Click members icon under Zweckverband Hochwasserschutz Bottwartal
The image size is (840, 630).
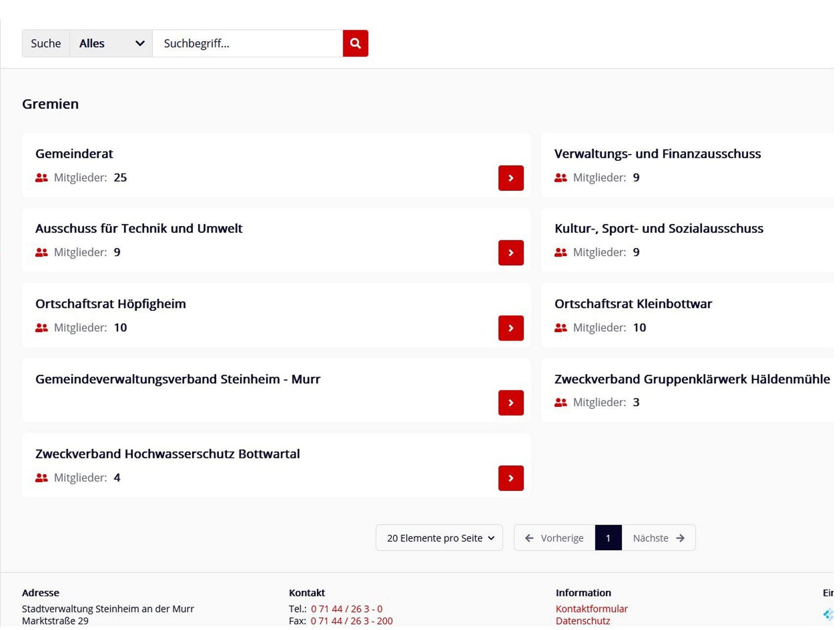(x=41, y=478)
